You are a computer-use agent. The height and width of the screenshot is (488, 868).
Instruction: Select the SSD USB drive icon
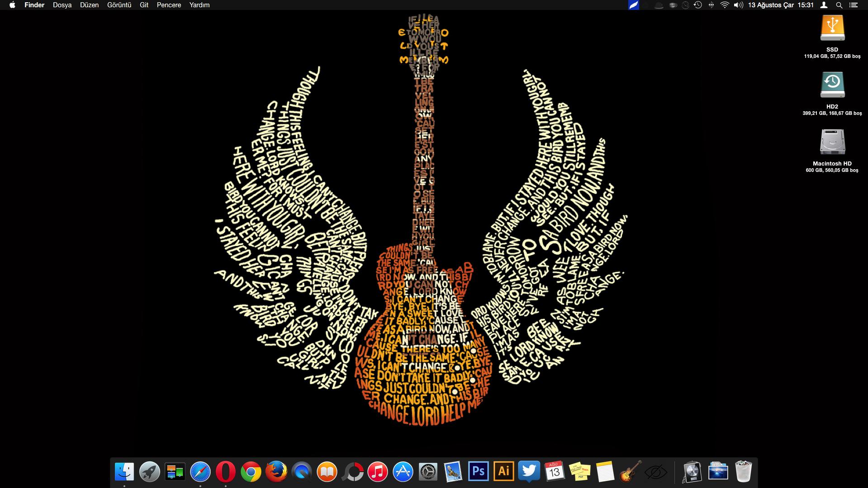[x=832, y=28]
